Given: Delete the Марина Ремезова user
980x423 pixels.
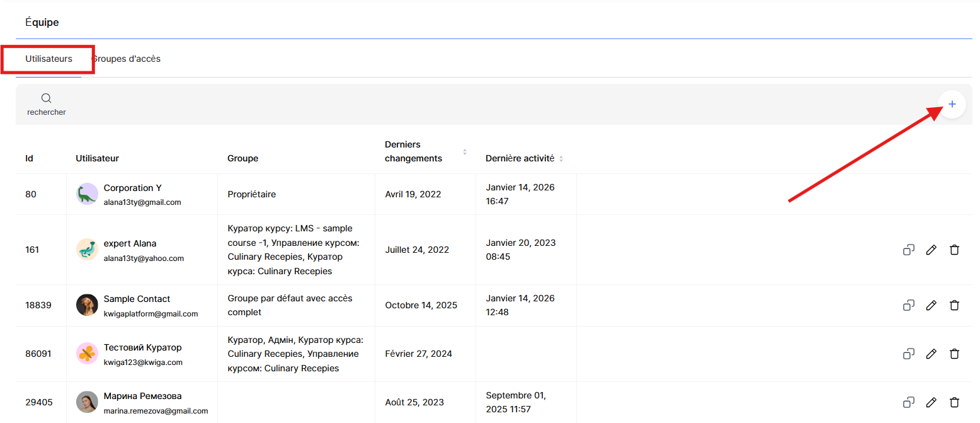Looking at the screenshot, I should [954, 402].
